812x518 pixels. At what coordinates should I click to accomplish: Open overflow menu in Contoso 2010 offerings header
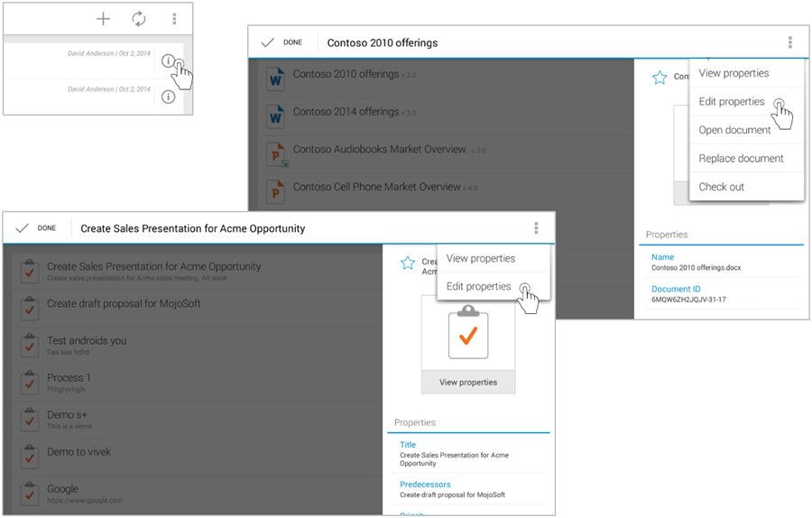coord(789,42)
